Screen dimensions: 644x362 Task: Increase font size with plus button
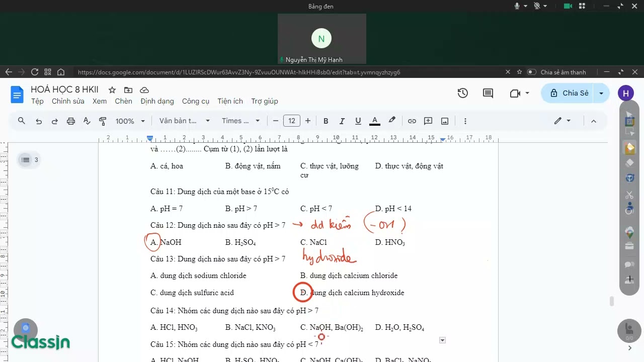coord(308,121)
